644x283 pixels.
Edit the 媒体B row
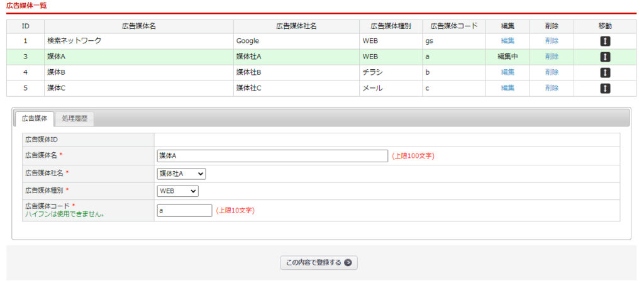508,72
